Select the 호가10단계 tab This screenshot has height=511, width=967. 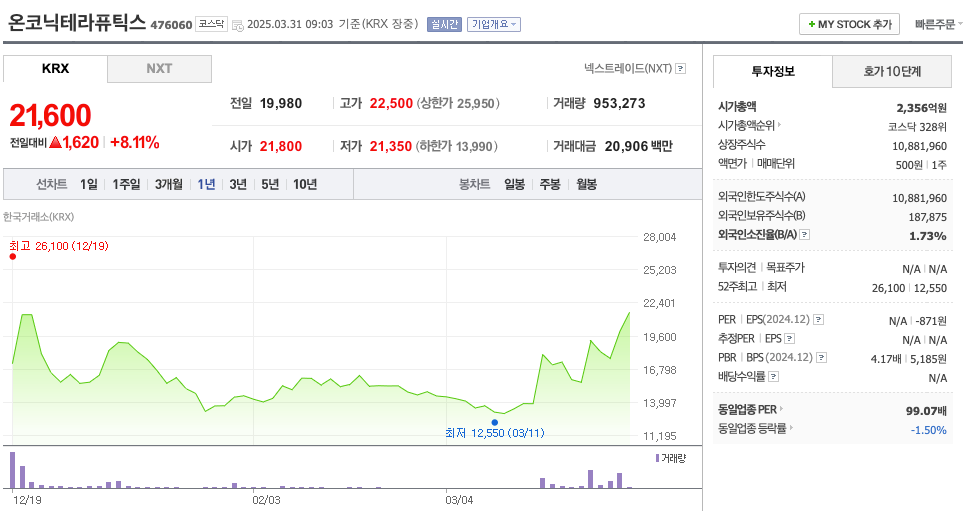(892, 72)
